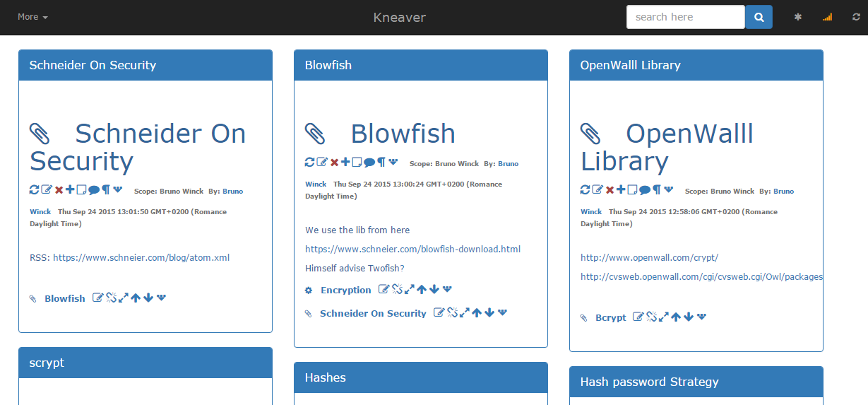The height and width of the screenshot is (405, 868).
Task: Click paragraph icon on Schneider On Security card
Action: 106,189
